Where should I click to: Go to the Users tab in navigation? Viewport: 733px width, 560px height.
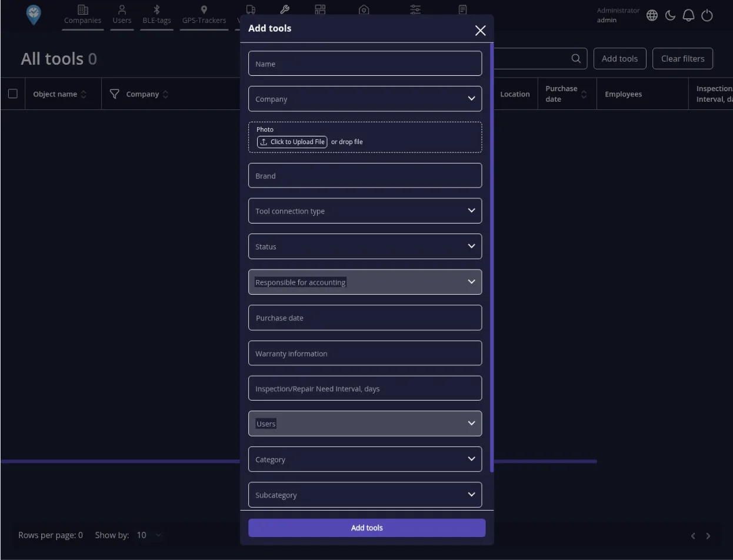(x=122, y=15)
